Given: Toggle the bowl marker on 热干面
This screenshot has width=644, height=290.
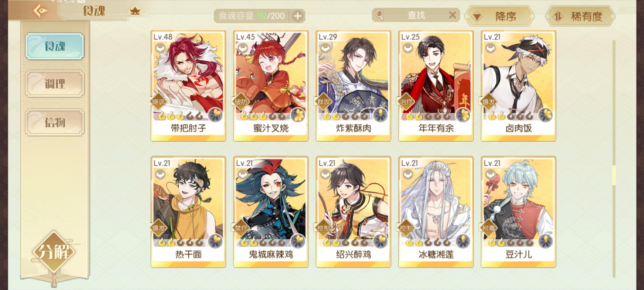Looking at the screenshot, I should click(160, 175).
